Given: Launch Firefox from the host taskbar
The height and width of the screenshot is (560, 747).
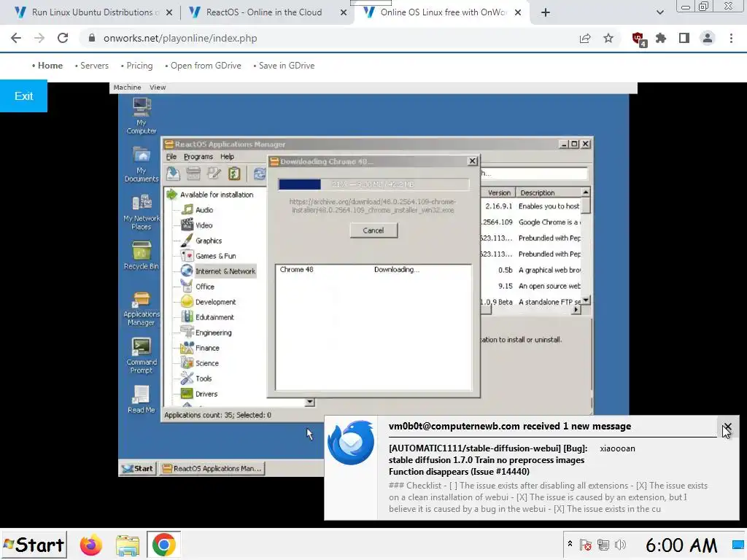Looking at the screenshot, I should pyautogui.click(x=91, y=545).
